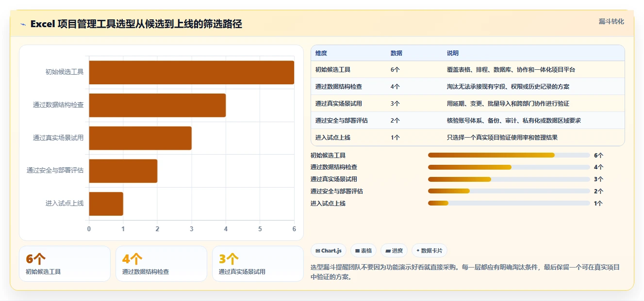644x301 pixels.
Task: Click the 漏斗转化 badge in header
Action: [611, 22]
